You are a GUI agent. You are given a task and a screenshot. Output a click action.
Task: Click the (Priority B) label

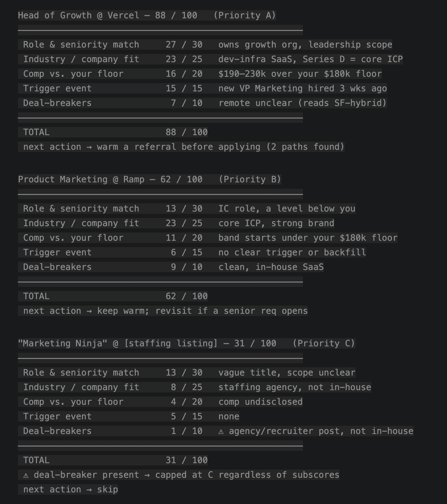click(250, 179)
